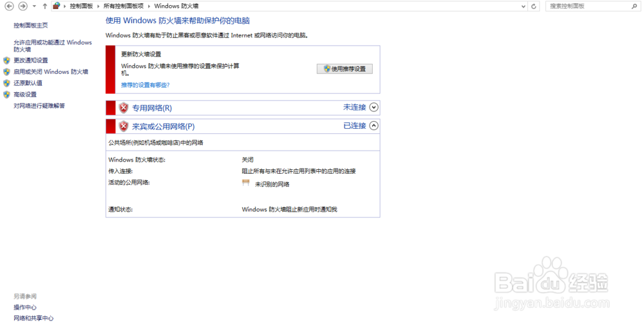
Task: Go up one level with up arrow
Action: point(45,6)
